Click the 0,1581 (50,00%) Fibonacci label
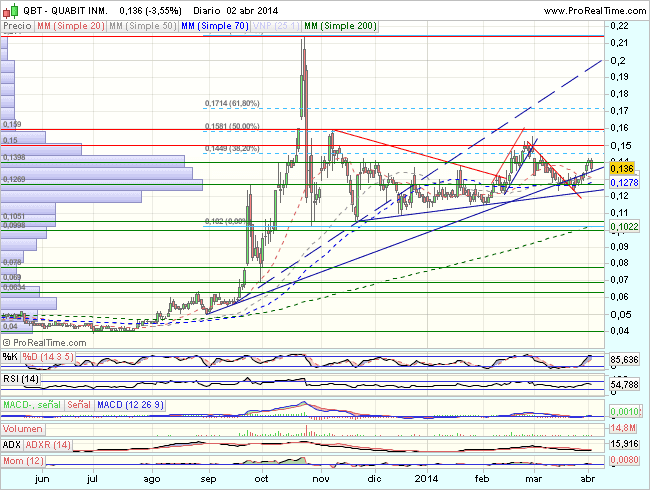This screenshot has height=490, width=650. (232, 126)
